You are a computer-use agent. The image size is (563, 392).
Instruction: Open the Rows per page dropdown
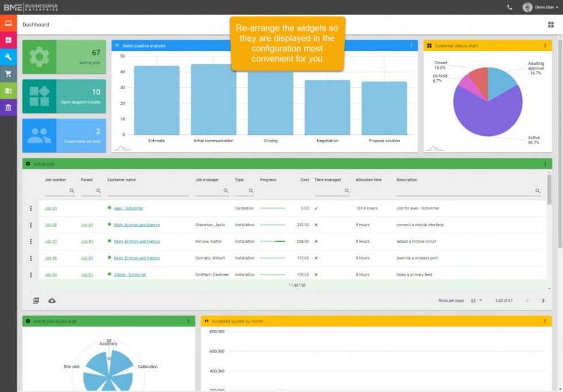(x=476, y=301)
